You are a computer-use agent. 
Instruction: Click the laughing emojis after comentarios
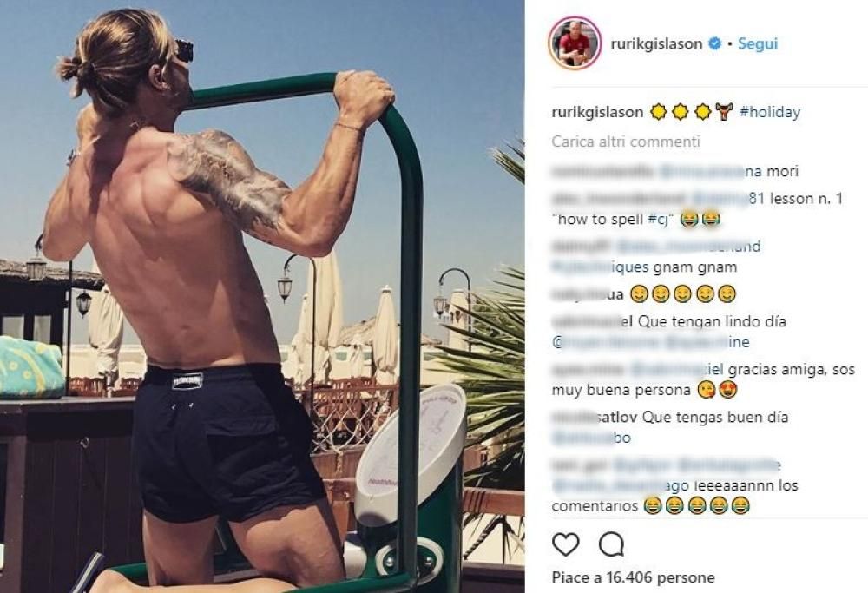pos(698,506)
